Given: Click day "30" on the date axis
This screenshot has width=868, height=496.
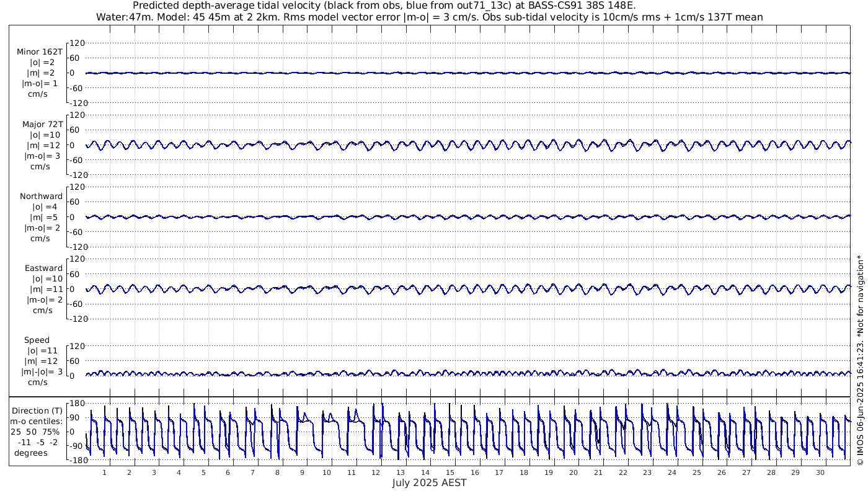Looking at the screenshot, I should tap(820, 472).
